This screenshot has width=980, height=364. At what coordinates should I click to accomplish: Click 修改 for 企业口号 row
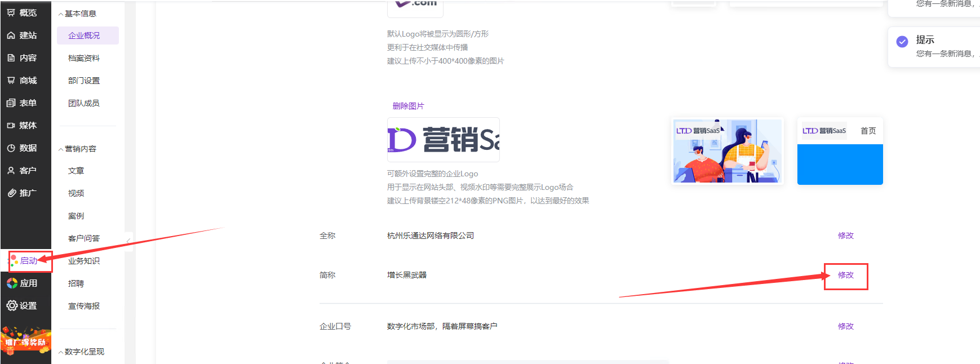click(846, 326)
